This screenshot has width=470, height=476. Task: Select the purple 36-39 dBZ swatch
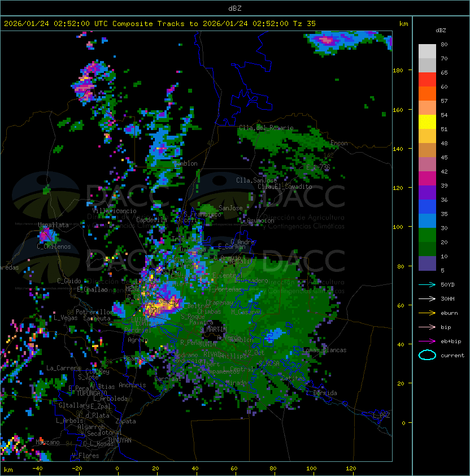(427, 192)
